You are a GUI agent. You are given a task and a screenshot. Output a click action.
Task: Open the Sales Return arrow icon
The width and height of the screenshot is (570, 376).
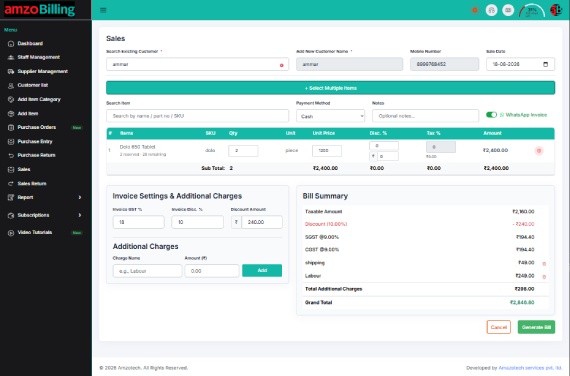(x=11, y=184)
